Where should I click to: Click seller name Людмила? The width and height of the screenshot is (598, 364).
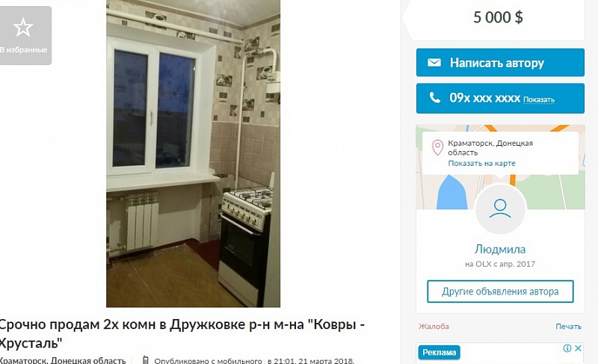coord(500,250)
